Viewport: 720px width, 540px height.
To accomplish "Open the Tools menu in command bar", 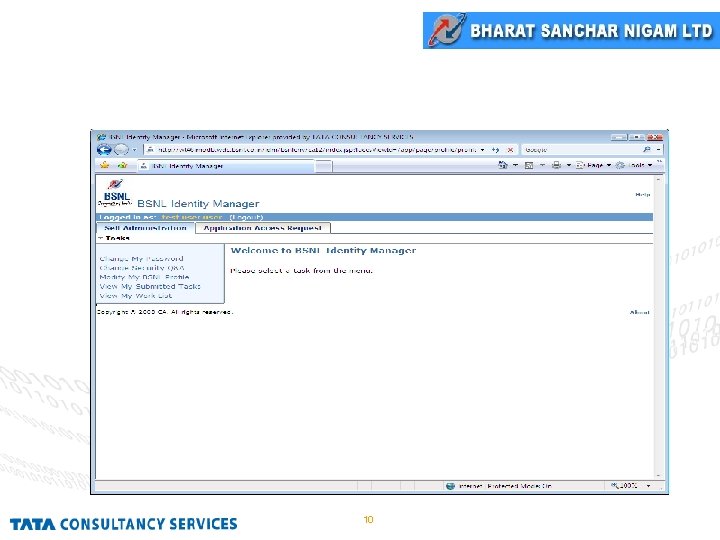I will pos(634,165).
